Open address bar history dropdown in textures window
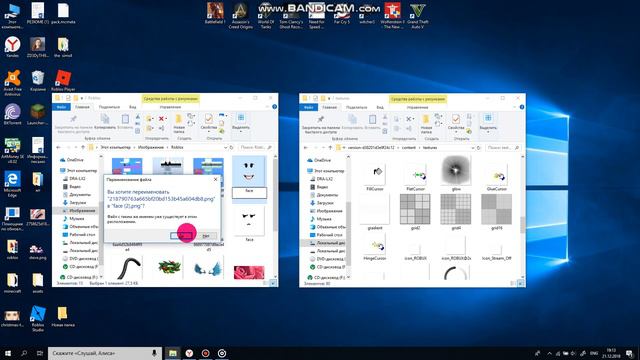Viewport: 640px width, 360px height. [473, 148]
